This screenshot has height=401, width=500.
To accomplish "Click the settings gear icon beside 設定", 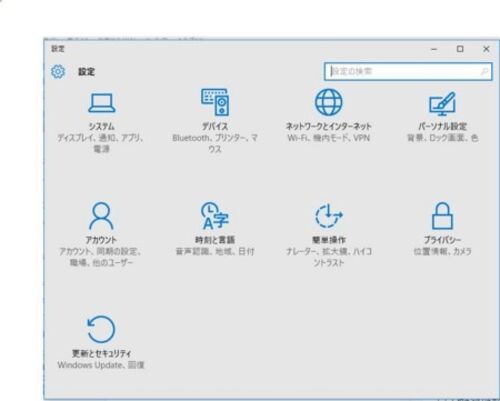I will [x=58, y=71].
